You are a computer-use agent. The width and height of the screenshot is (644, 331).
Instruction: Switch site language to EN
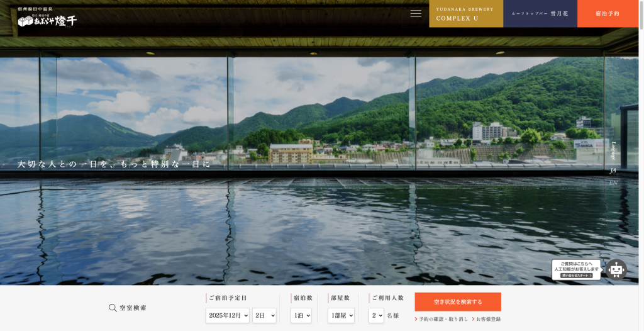click(x=613, y=183)
